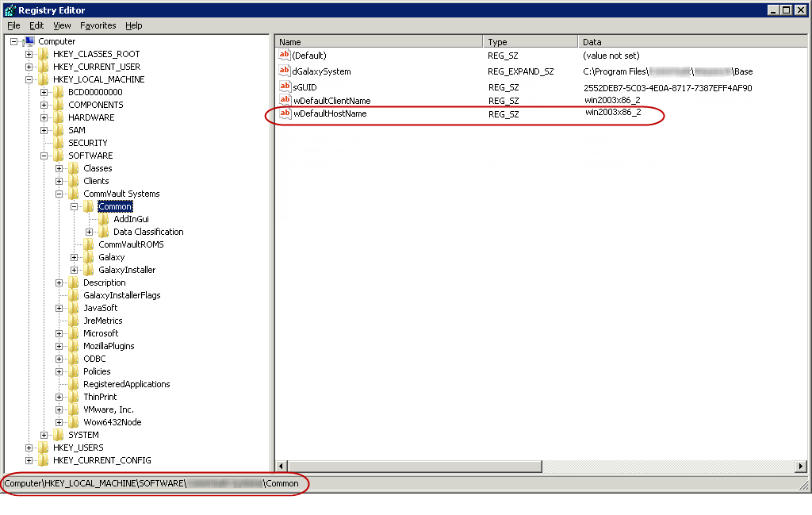Image resolution: width=812 pixels, height=515 pixels.
Task: Open the Favorites menu
Action: pos(98,25)
